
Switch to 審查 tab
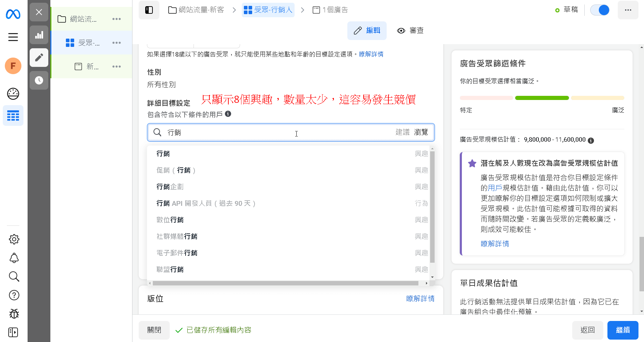click(x=410, y=31)
